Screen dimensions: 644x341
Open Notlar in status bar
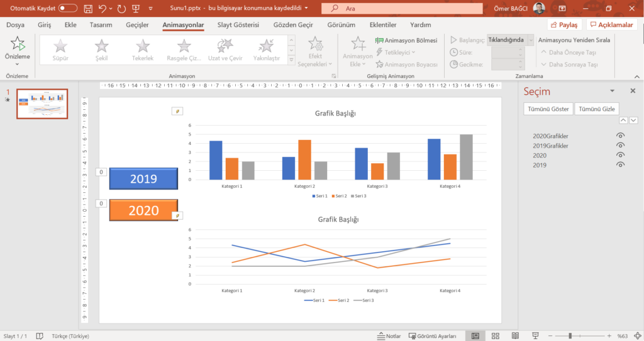click(389, 336)
